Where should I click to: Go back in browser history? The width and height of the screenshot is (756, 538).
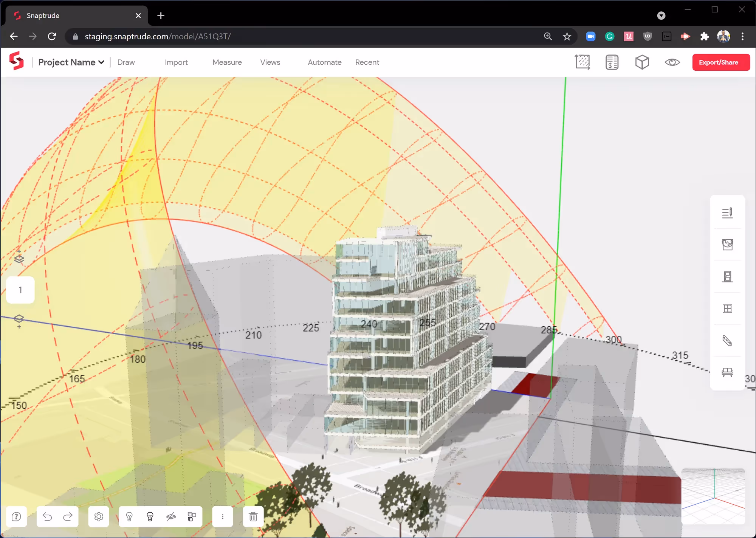click(14, 36)
